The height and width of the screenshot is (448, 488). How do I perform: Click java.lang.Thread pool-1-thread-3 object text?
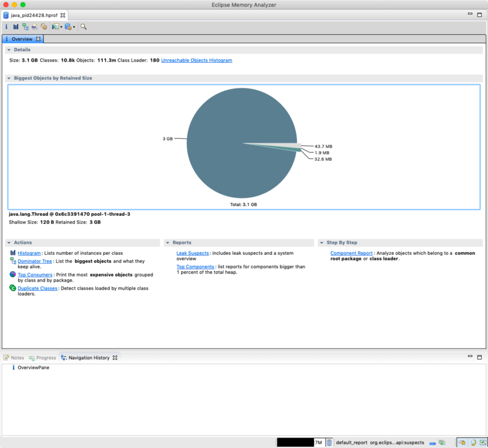click(x=70, y=214)
